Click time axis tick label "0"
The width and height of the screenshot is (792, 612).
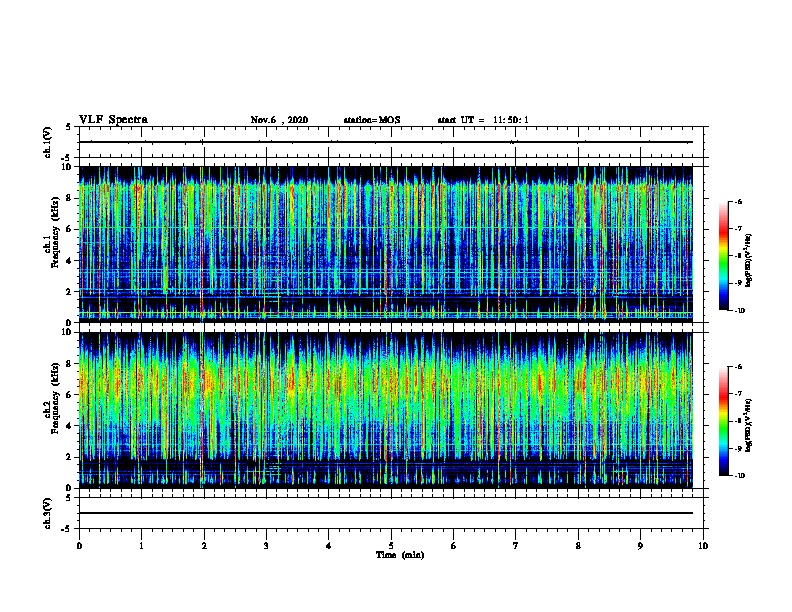[x=79, y=546]
